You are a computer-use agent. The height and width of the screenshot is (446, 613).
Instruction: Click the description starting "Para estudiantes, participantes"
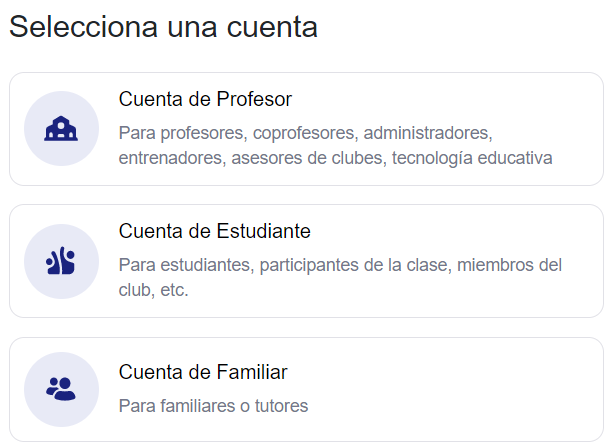[340, 265]
